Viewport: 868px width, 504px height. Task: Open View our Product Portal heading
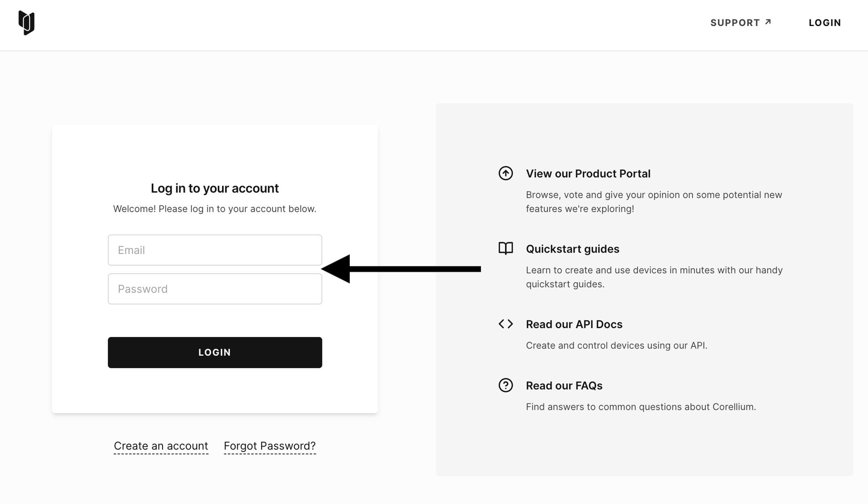pos(588,174)
